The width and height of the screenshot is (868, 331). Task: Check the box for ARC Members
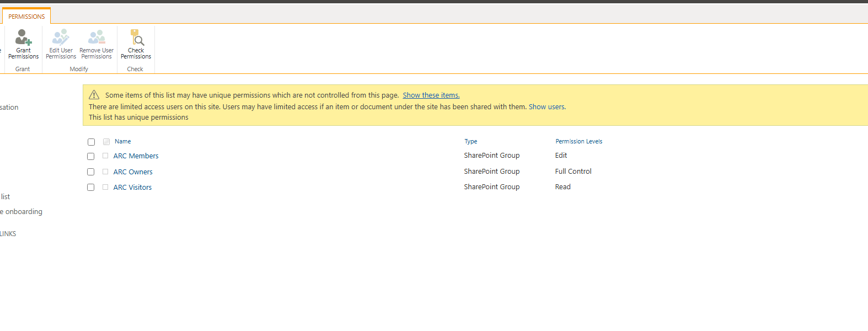pyautogui.click(x=91, y=156)
